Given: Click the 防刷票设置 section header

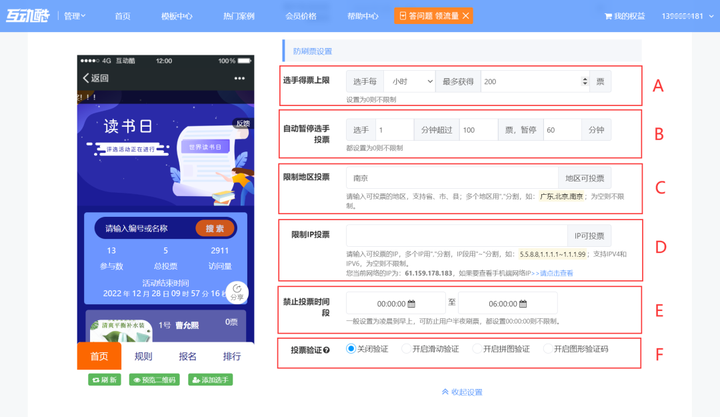Looking at the screenshot, I should pyautogui.click(x=462, y=51).
